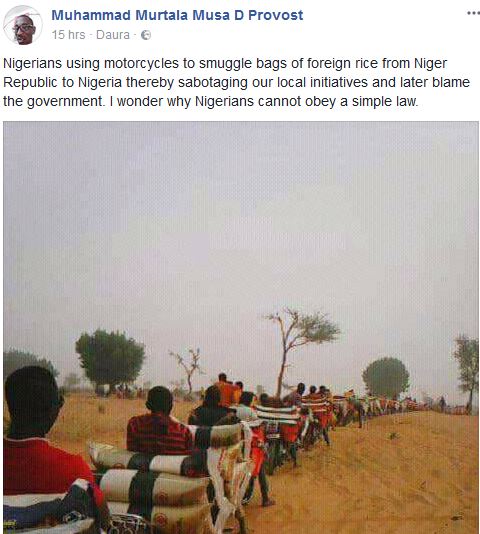Open the author's profile picture
The height and width of the screenshot is (534, 480).
(x=23, y=26)
